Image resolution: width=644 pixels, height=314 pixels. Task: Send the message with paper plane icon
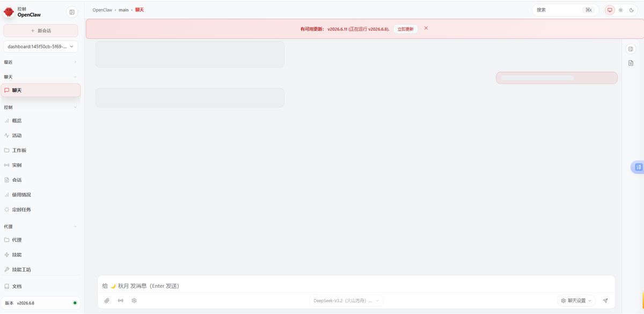coord(605,301)
